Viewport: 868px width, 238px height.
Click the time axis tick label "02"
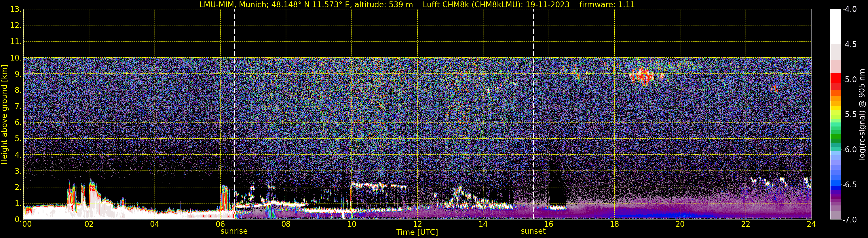[89, 224]
